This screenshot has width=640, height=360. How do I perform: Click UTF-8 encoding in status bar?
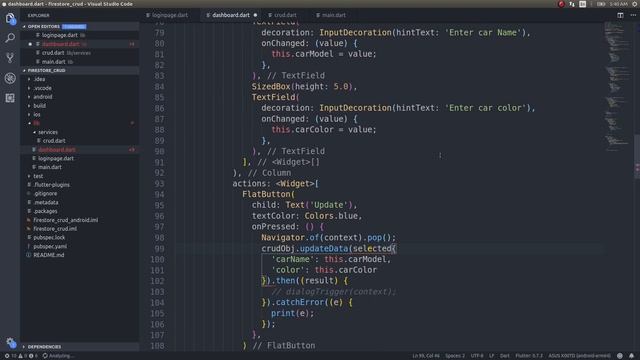(477, 356)
